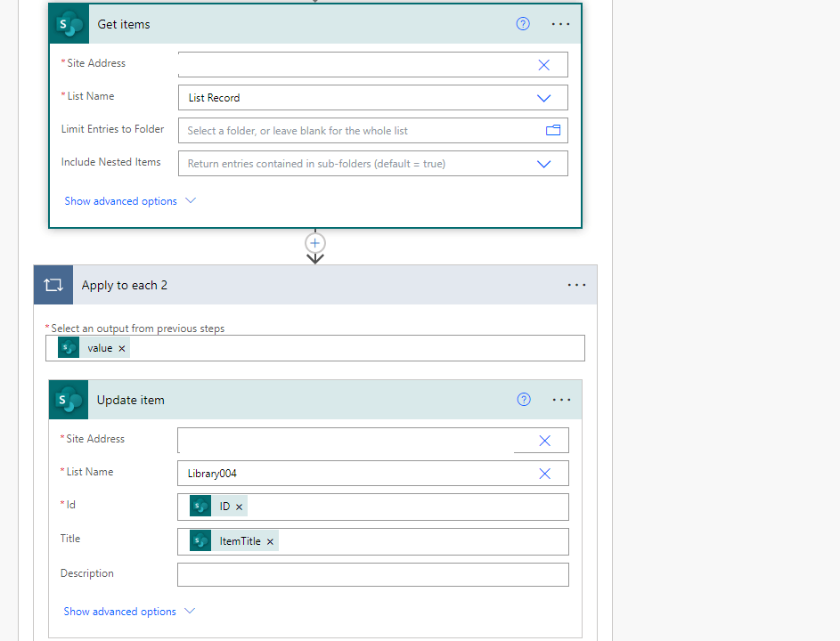
Task: Collapse the Apply to each 2 header
Action: pos(316,285)
